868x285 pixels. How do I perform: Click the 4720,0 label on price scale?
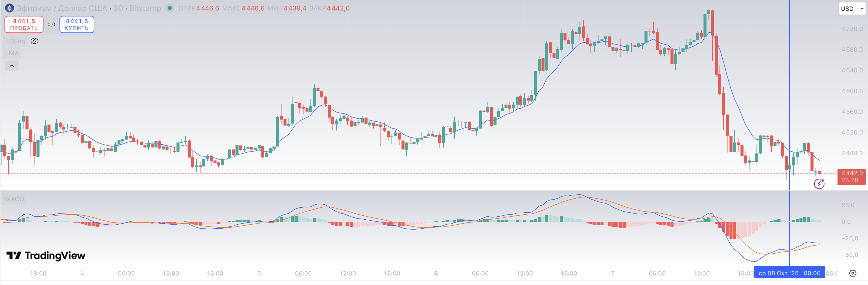tap(852, 29)
